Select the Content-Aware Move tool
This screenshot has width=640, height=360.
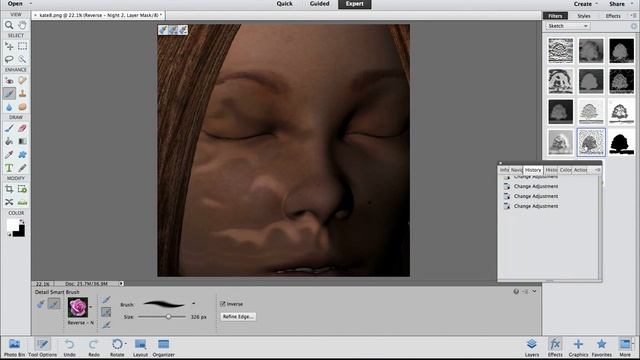(9, 202)
